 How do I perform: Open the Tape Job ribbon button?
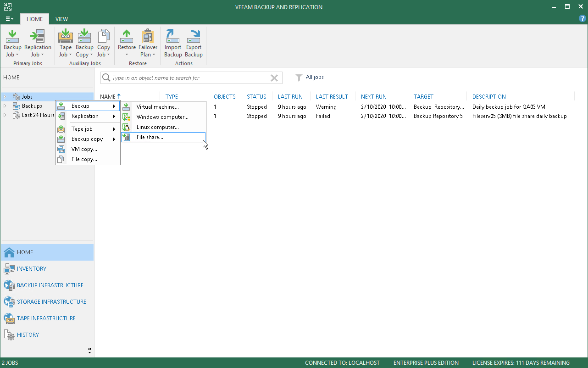click(x=65, y=43)
